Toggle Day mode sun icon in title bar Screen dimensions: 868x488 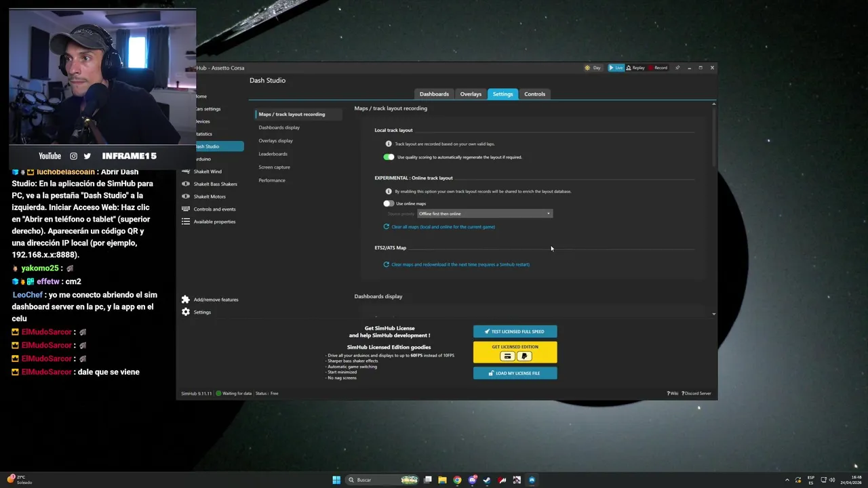pyautogui.click(x=588, y=68)
